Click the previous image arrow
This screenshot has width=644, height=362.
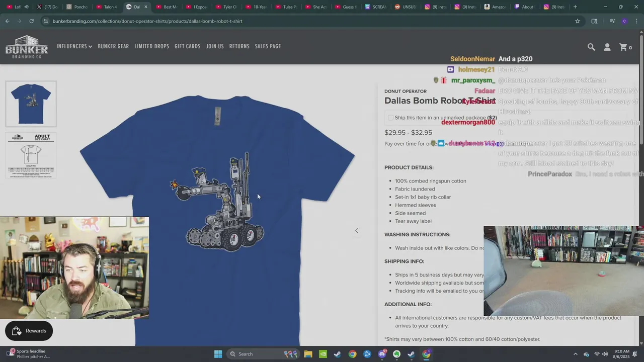[x=357, y=231]
